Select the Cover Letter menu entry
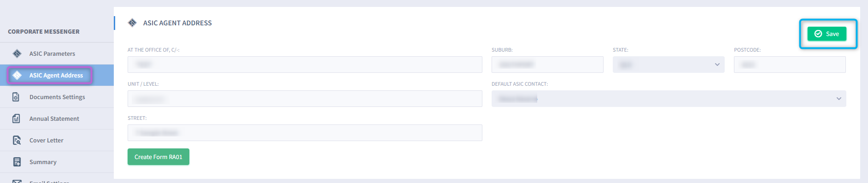This screenshot has width=868, height=183. tap(57, 140)
